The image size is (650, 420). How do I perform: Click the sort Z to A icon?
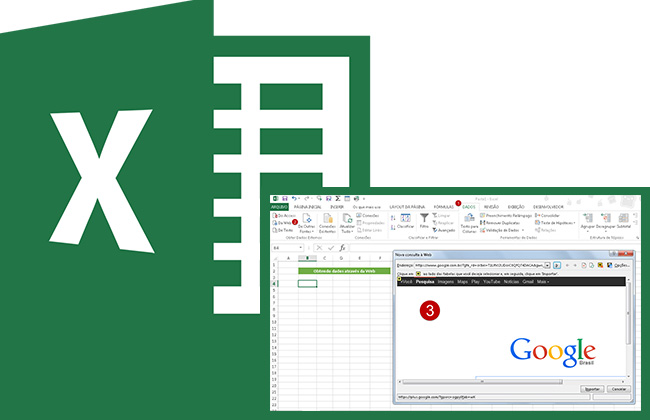pyautogui.click(x=393, y=227)
